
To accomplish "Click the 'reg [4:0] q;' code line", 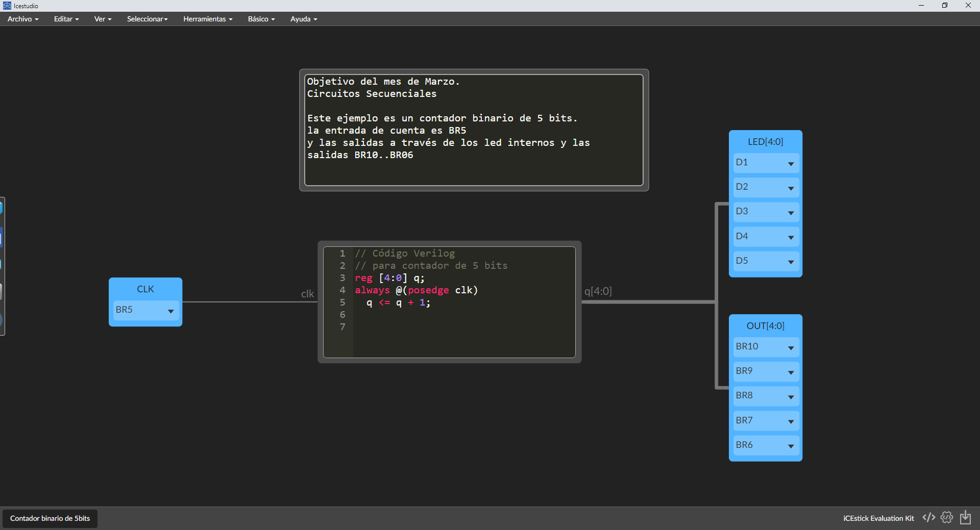I will coord(390,278).
